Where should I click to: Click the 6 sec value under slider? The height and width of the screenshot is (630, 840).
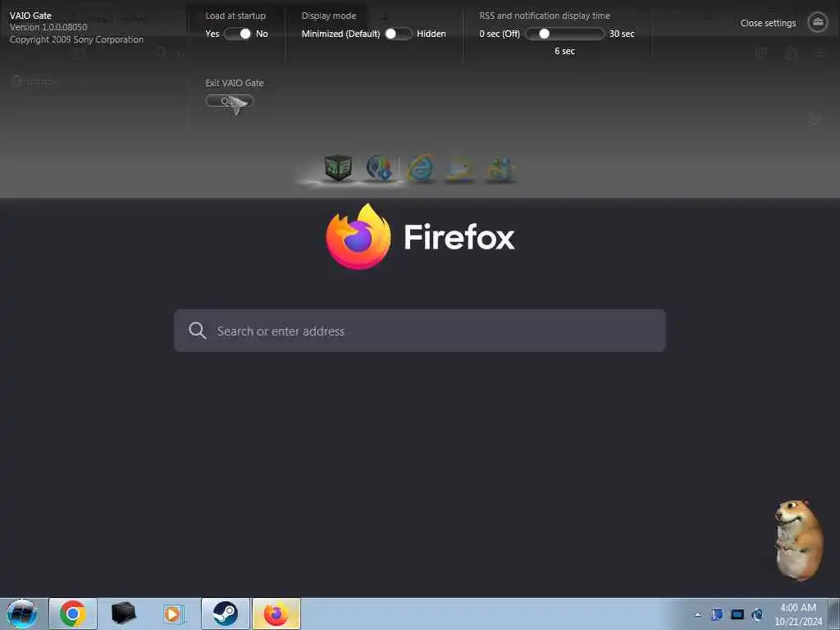click(x=564, y=51)
